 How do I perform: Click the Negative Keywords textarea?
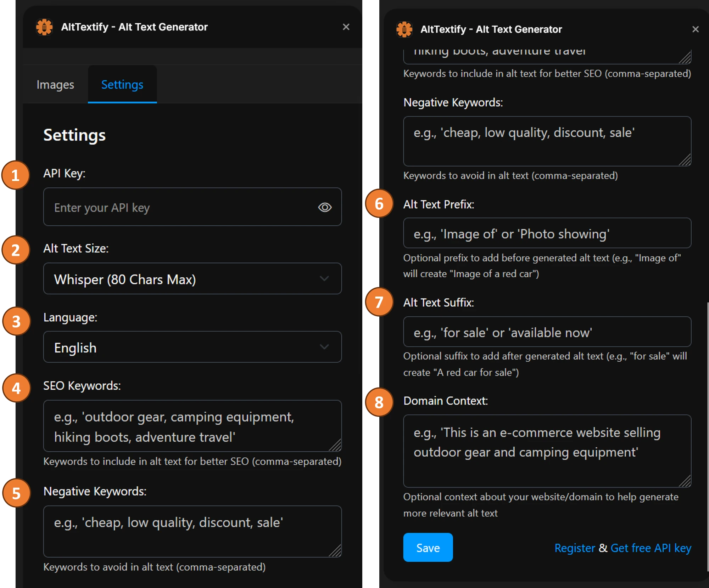(x=192, y=531)
